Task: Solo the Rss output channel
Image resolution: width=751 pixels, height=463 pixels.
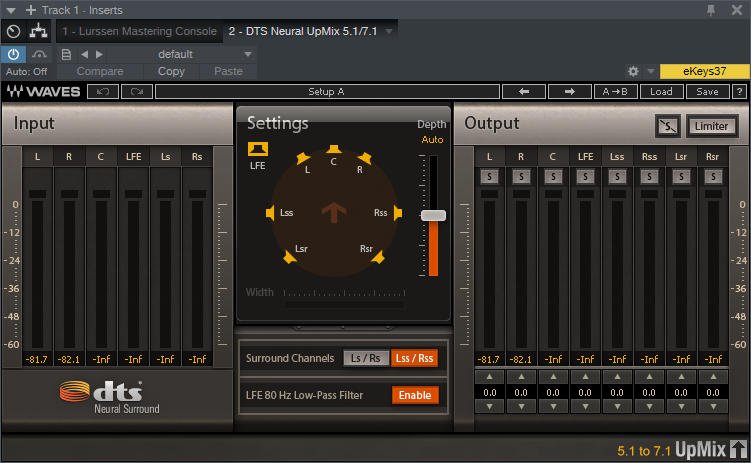Action: pos(649,177)
